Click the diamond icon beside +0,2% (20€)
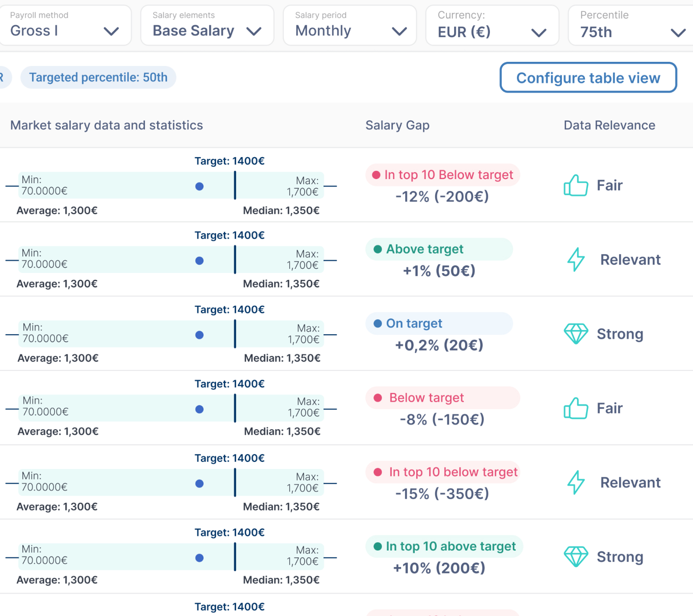Screen dimensions: 693x616 coord(576,334)
